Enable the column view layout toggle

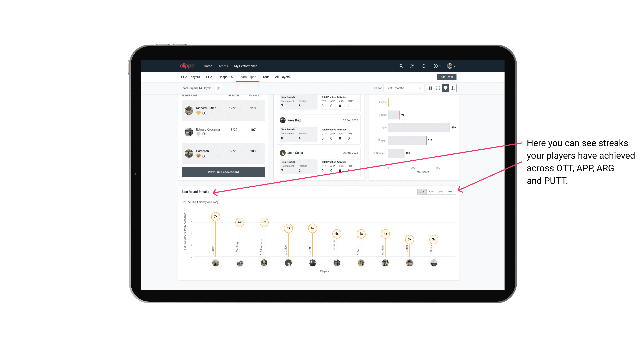point(430,88)
